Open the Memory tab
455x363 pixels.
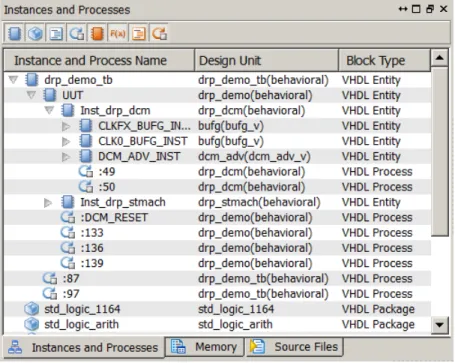(205, 347)
